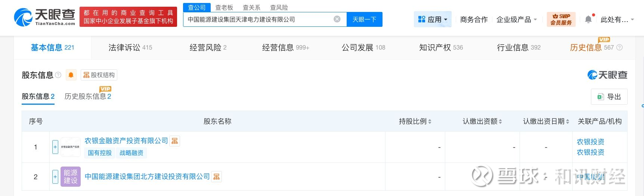Open the 法律诉讼 415 tab
The image size is (644, 196).
[x=130, y=47]
